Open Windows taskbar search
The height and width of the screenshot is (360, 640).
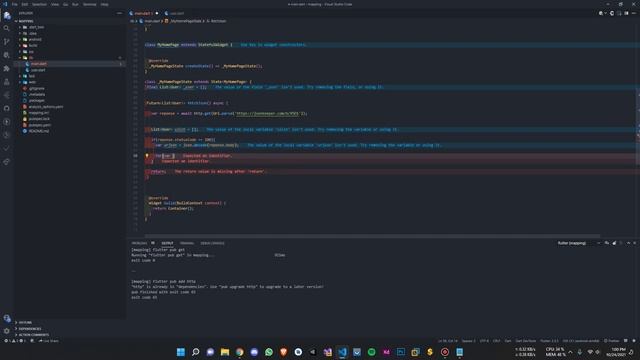click(196, 352)
